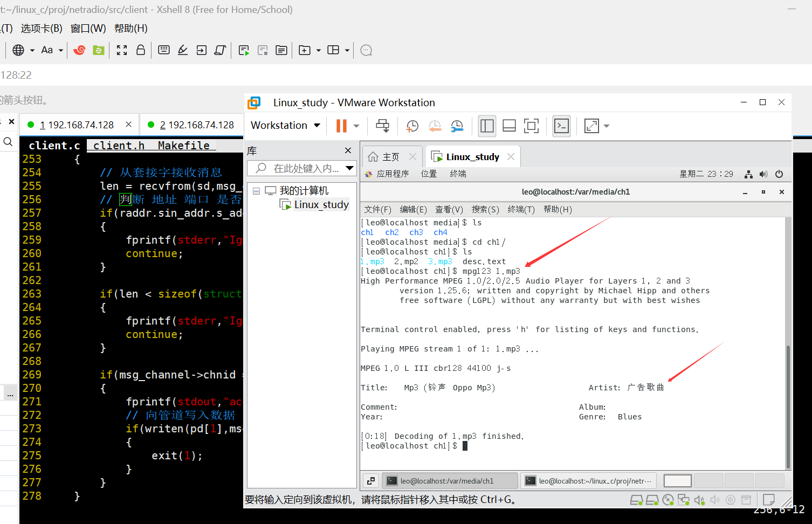
Task: Click the guest volume speaker icon
Action: [x=763, y=174]
